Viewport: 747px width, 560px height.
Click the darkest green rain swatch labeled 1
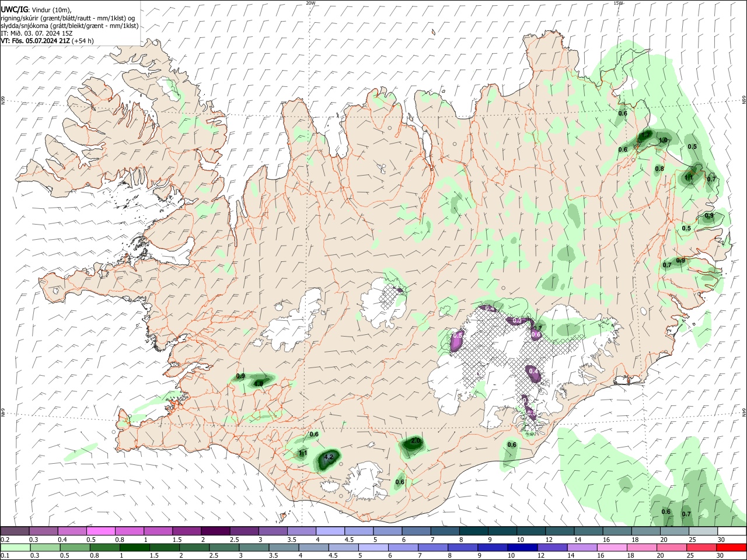tap(135, 547)
